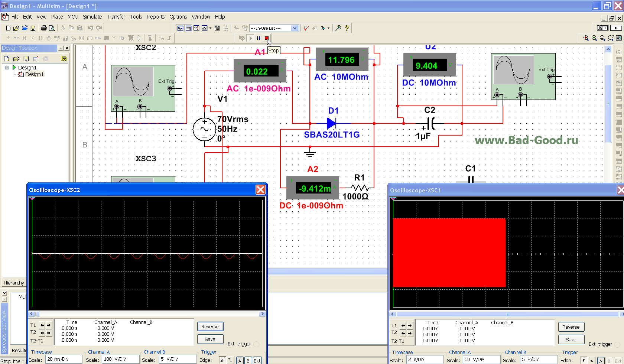Screen dimensions: 624x364
Task: Click the Zoom to Area icon
Action: coord(602,38)
